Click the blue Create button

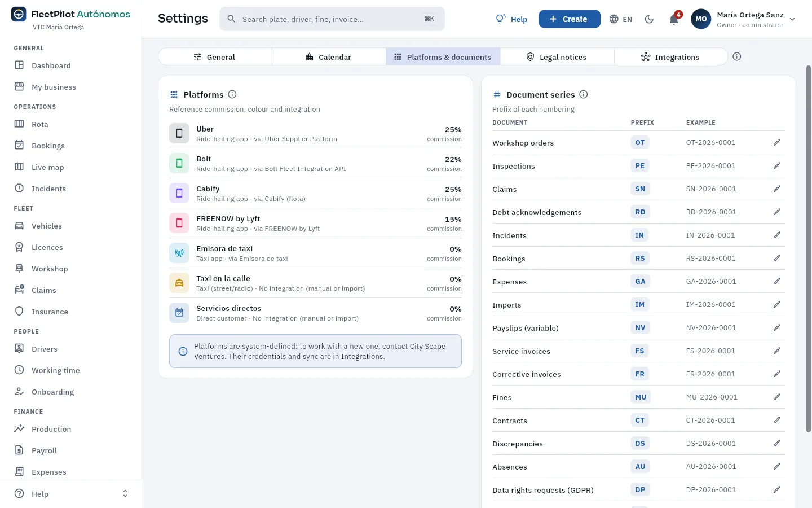[x=569, y=19]
